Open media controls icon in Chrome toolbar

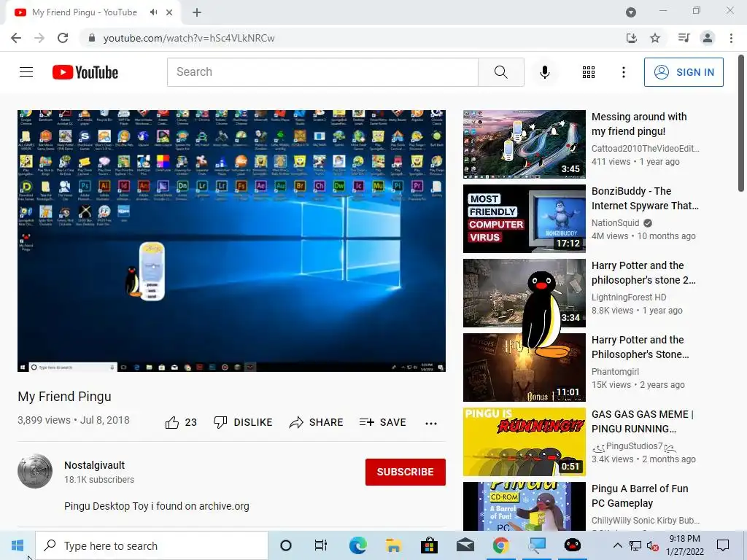click(x=684, y=38)
